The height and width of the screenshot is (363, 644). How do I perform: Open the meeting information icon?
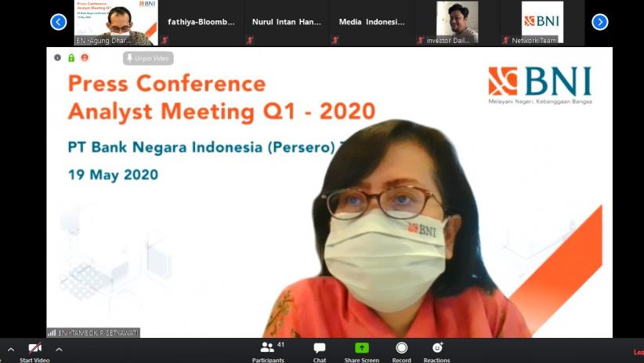point(57,57)
